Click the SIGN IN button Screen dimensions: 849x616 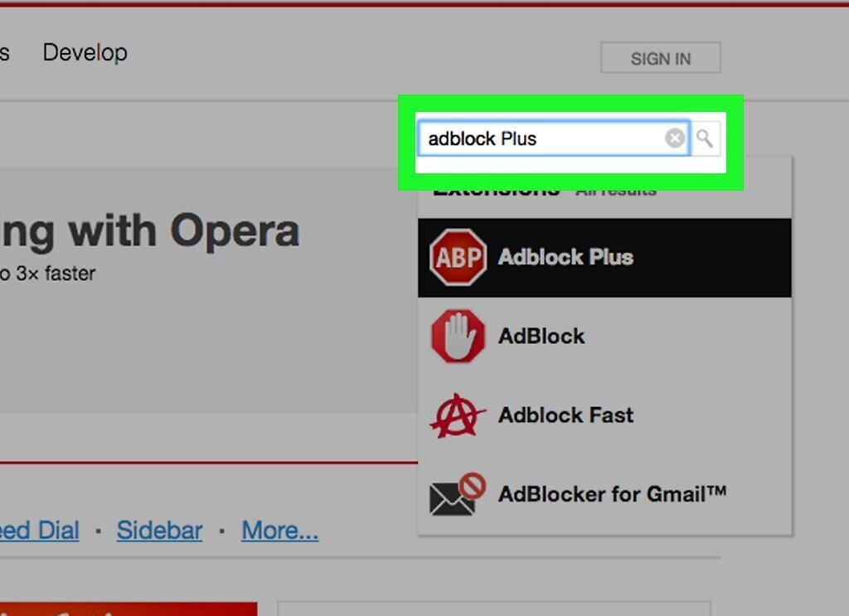[661, 58]
